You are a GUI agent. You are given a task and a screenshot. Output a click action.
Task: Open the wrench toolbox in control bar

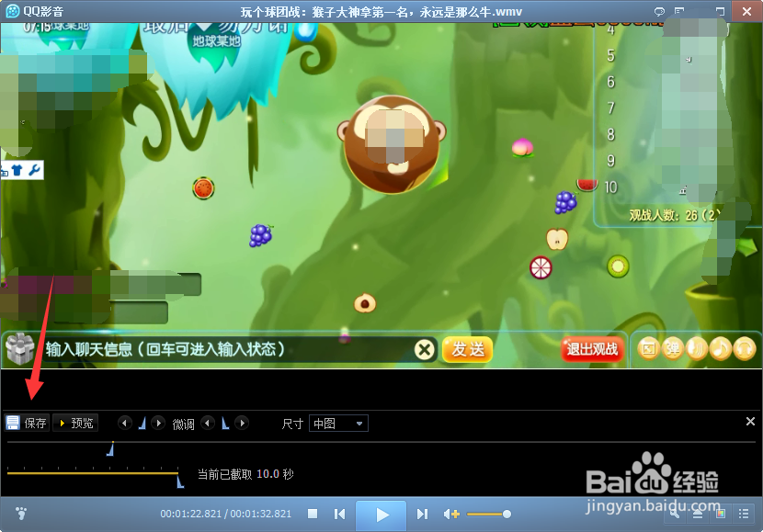click(x=675, y=514)
